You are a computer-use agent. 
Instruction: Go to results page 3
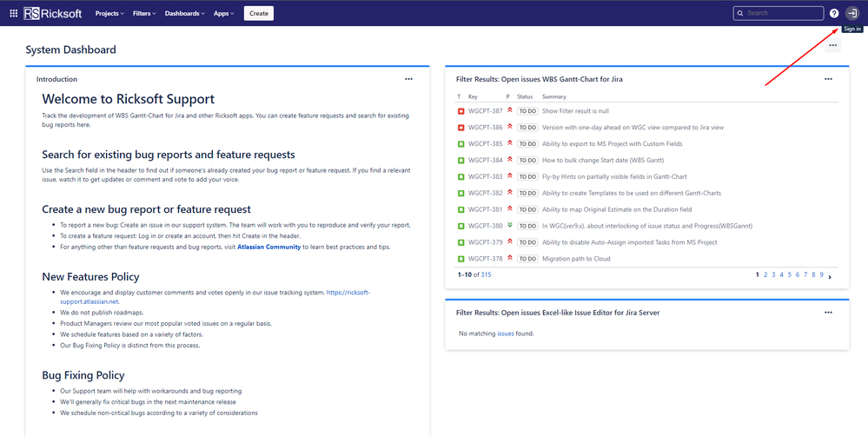pyautogui.click(x=773, y=274)
